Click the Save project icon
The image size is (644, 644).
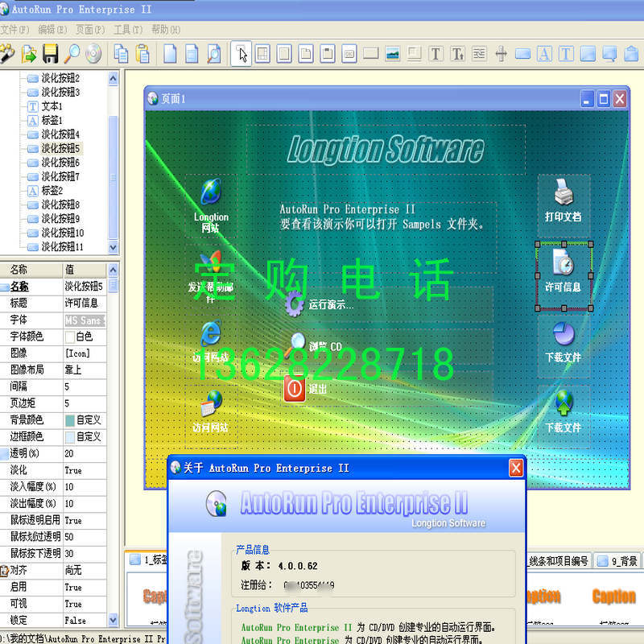pyautogui.click(x=50, y=53)
